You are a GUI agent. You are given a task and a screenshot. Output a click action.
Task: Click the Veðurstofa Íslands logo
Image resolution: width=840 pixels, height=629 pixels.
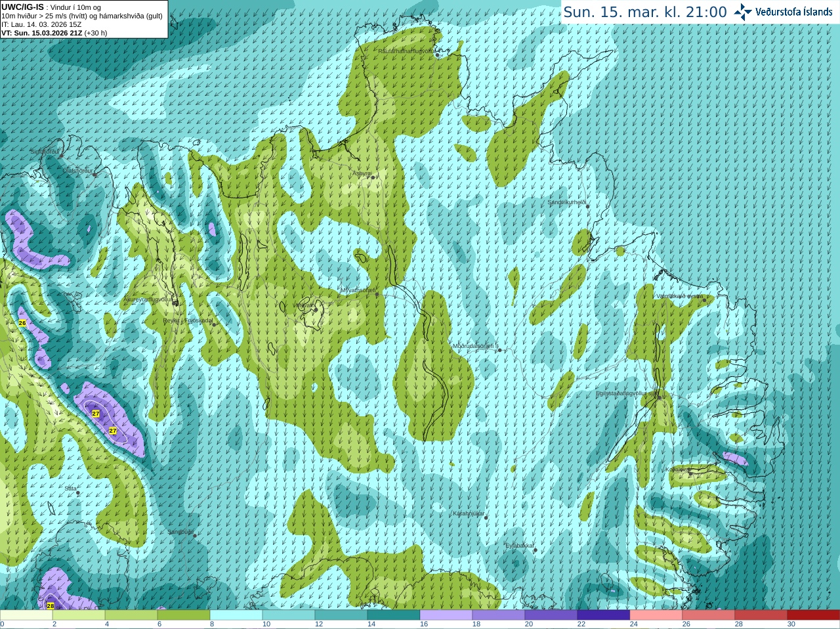783,12
